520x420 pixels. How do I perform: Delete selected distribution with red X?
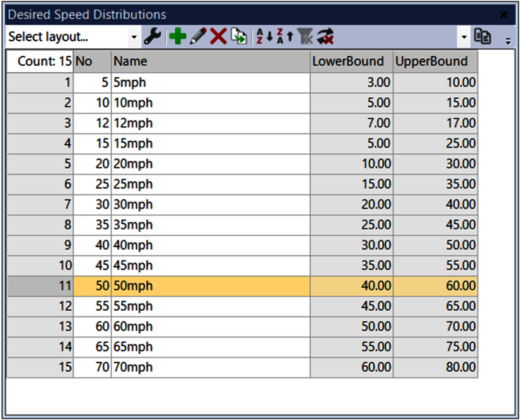[x=218, y=36]
